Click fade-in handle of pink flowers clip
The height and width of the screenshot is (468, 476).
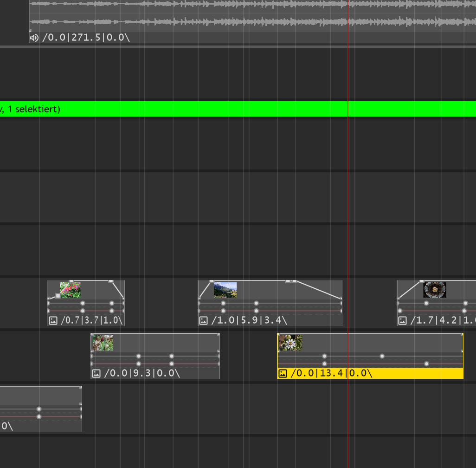click(x=58, y=296)
